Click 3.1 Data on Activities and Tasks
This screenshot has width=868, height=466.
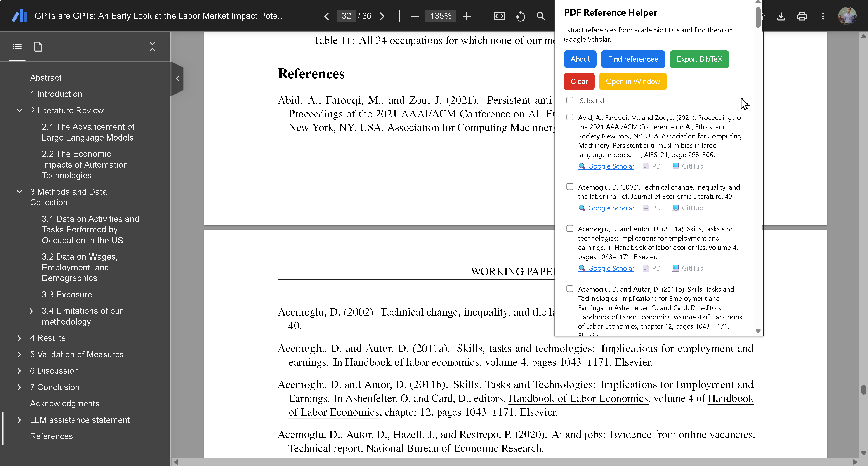90,229
